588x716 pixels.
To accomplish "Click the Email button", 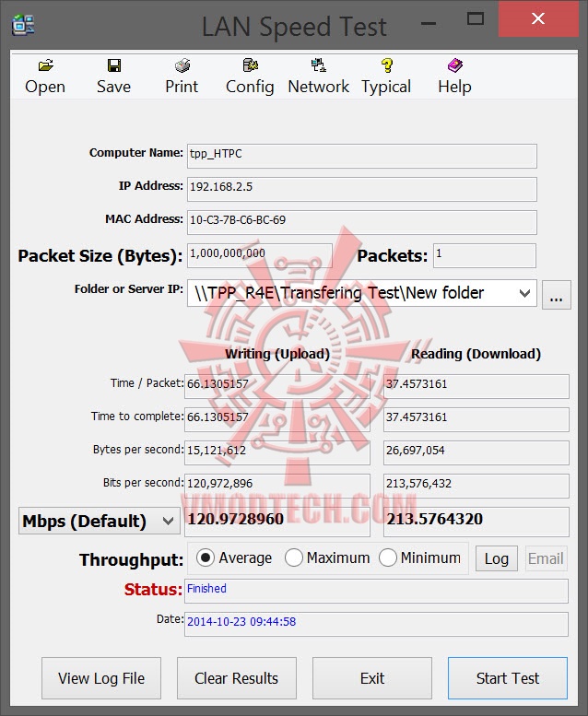I will click(x=546, y=558).
